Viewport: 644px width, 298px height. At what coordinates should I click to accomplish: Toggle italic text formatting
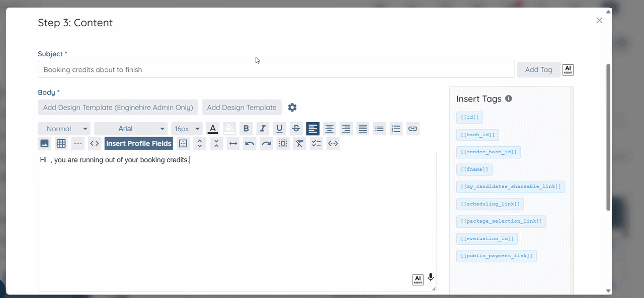point(263,129)
